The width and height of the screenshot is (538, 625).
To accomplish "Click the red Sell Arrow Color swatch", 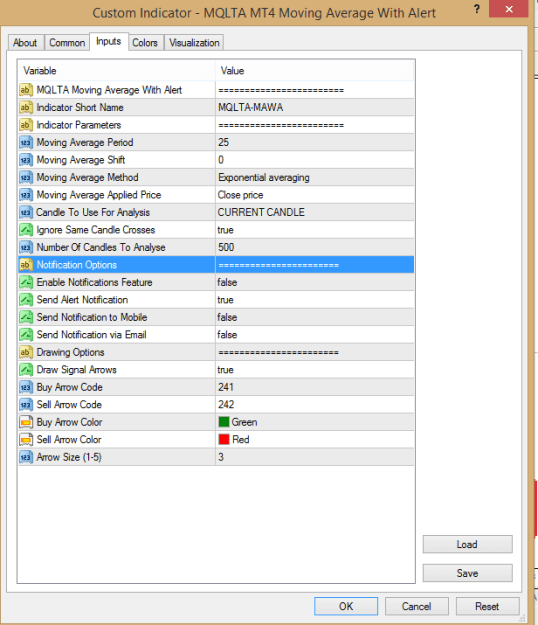I will tap(224, 439).
